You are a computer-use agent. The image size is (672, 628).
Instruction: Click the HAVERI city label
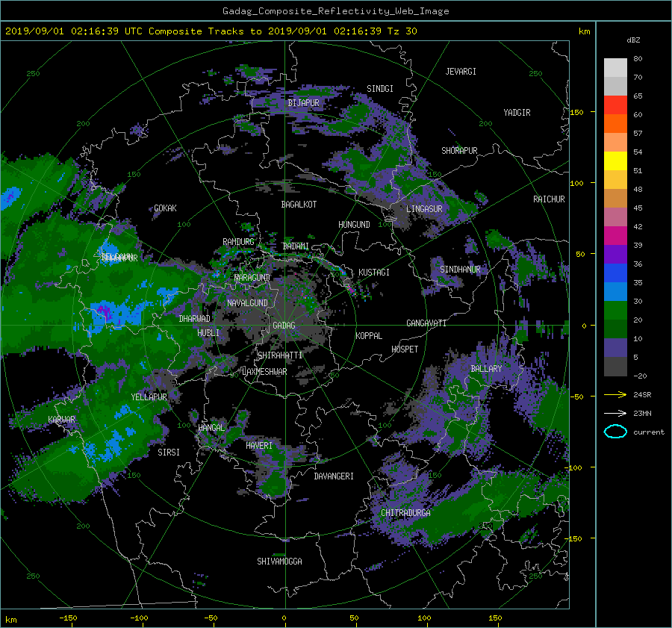pyautogui.click(x=259, y=447)
